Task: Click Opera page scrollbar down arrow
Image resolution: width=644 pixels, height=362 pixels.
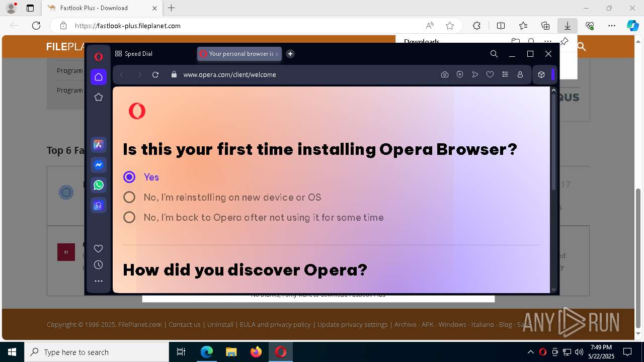Action: pyautogui.click(x=554, y=289)
